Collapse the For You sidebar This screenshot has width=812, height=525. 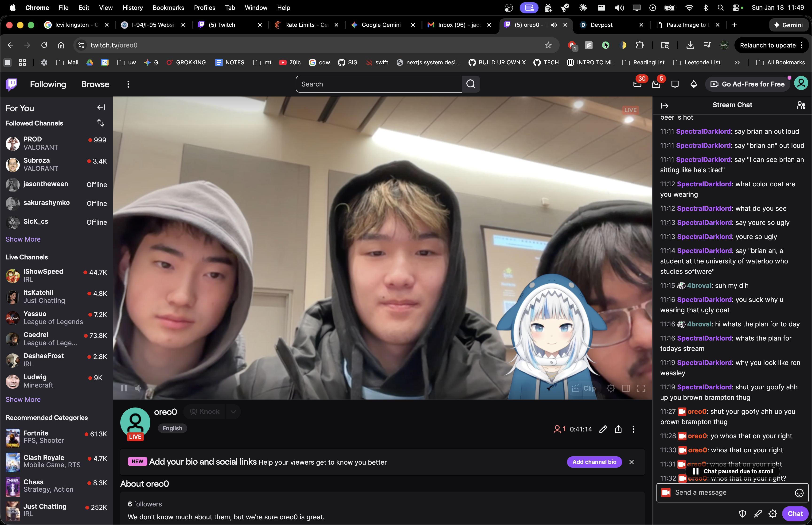[x=101, y=107]
